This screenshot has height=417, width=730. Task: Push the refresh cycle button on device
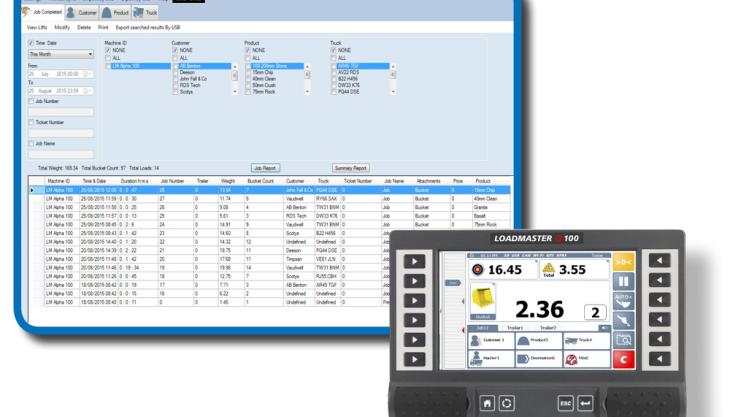[507, 403]
